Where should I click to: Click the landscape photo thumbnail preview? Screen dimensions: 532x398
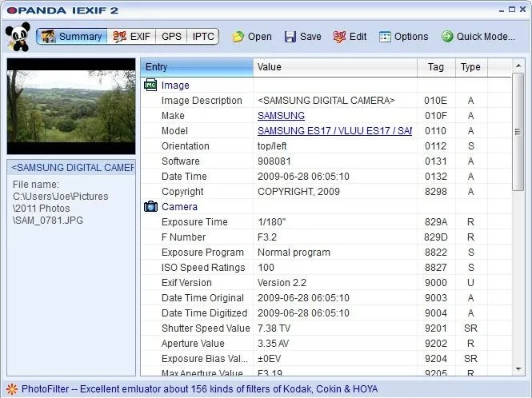[71, 106]
